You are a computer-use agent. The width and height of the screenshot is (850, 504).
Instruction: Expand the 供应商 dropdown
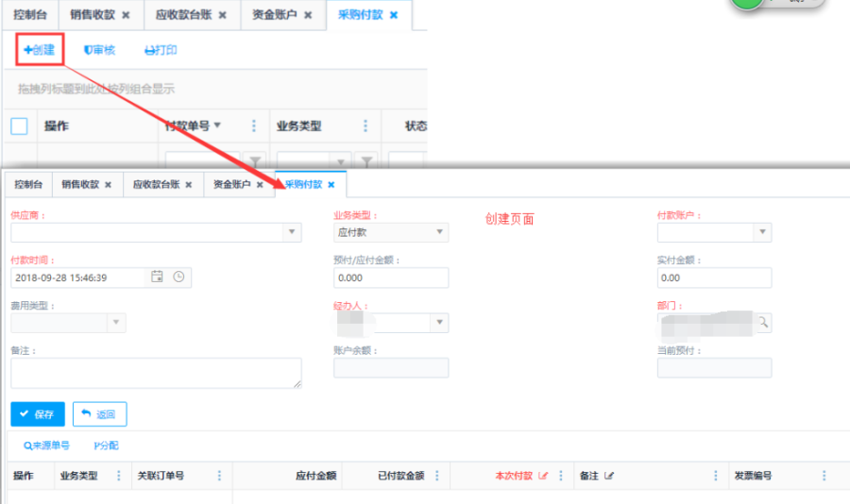tap(291, 232)
